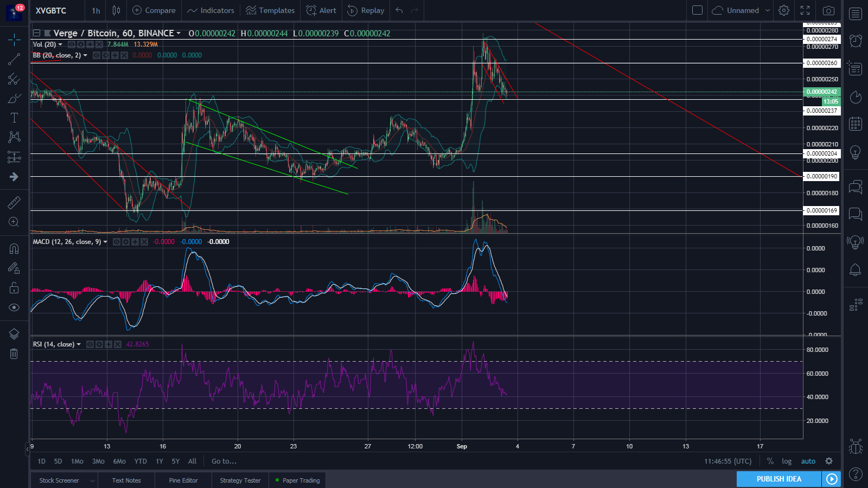Select the crosshair cursor tool

[x=14, y=40]
